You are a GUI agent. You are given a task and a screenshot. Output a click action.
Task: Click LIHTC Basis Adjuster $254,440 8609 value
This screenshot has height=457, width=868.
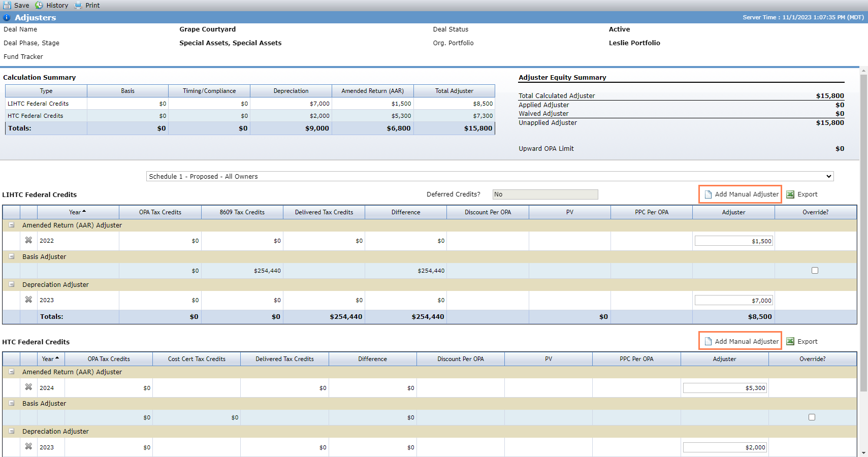267,271
